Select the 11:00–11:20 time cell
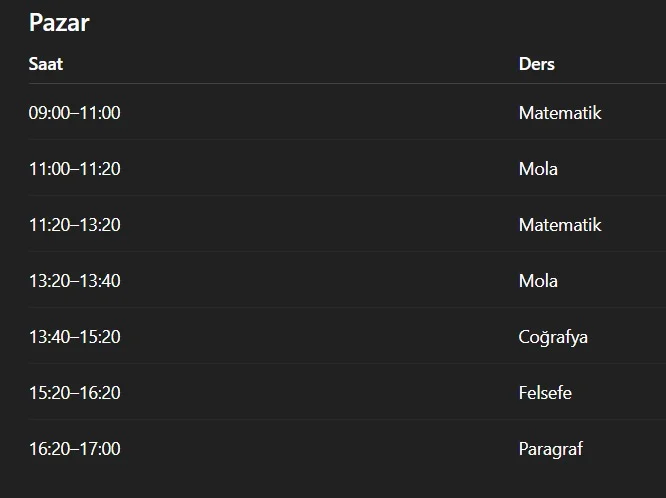 (74, 169)
